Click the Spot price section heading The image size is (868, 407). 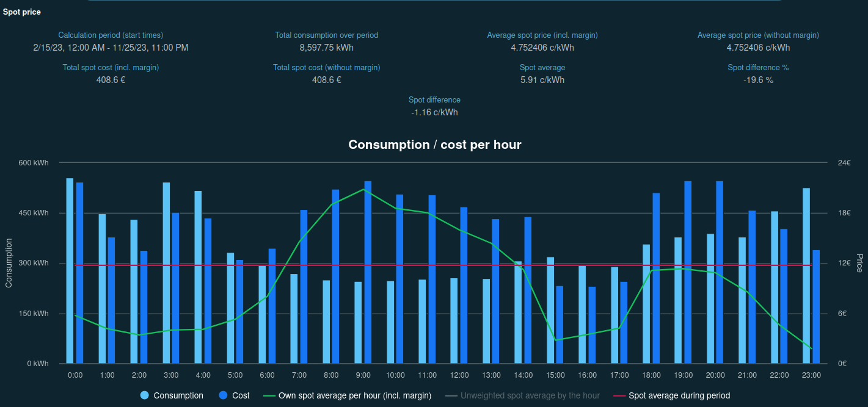pos(22,12)
